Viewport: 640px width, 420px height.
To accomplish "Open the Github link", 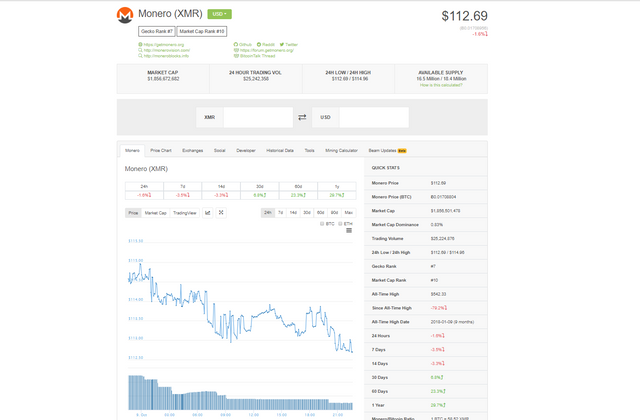I will click(x=243, y=45).
